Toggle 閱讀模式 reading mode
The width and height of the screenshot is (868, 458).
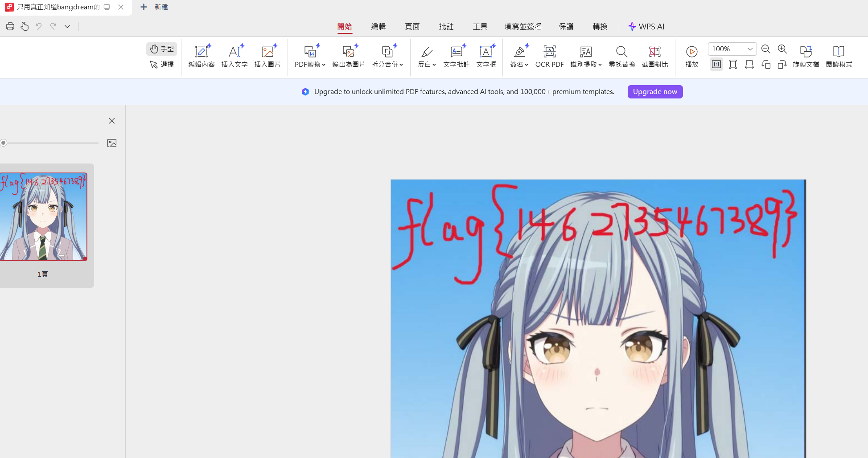click(839, 56)
